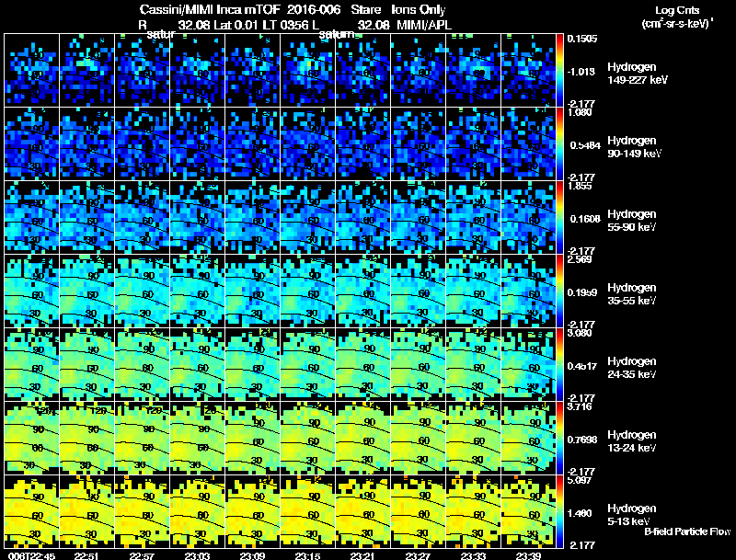Image resolution: width=736 pixels, height=560 pixels.
Task: Click the '0.1505' scale maximum value
Action: tap(582, 39)
